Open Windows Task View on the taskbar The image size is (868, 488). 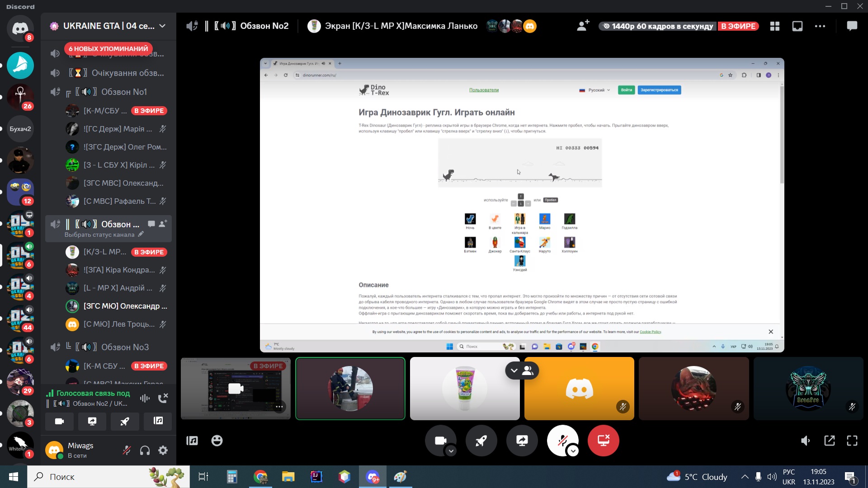click(x=203, y=477)
